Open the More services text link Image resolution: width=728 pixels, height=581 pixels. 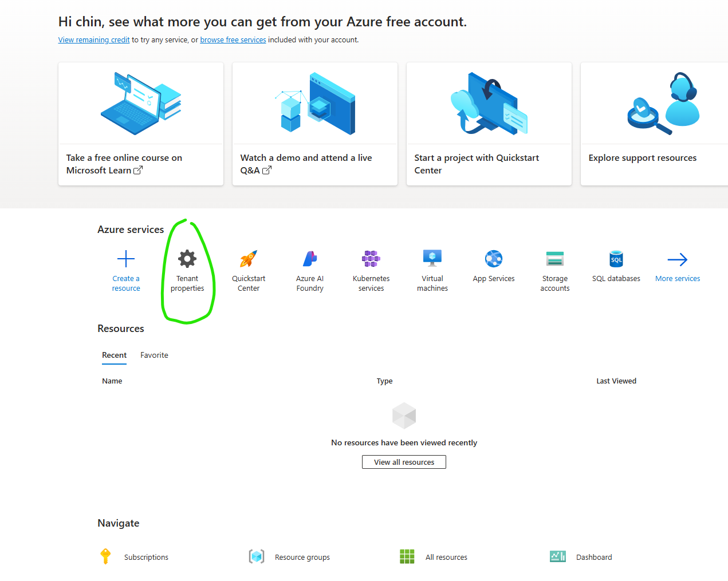coord(678,279)
